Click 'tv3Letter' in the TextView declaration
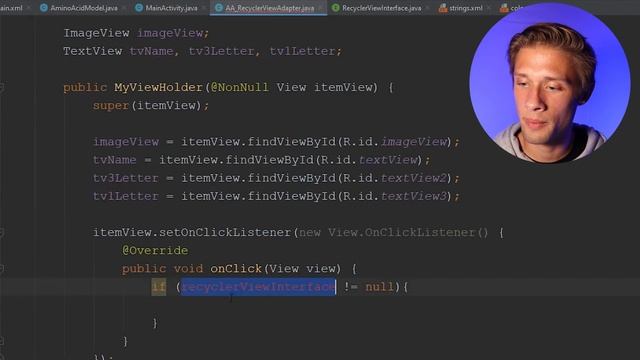Screen dimensions: 640x360 point(221,51)
